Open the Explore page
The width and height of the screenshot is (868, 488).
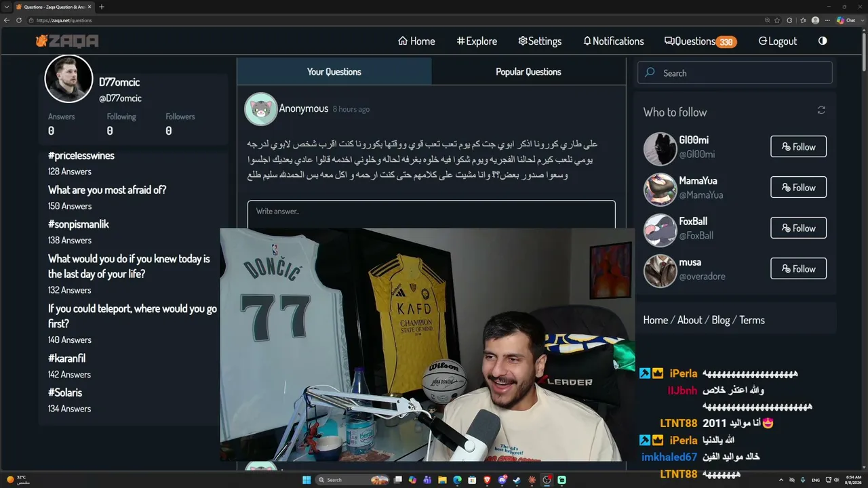pyautogui.click(x=477, y=41)
